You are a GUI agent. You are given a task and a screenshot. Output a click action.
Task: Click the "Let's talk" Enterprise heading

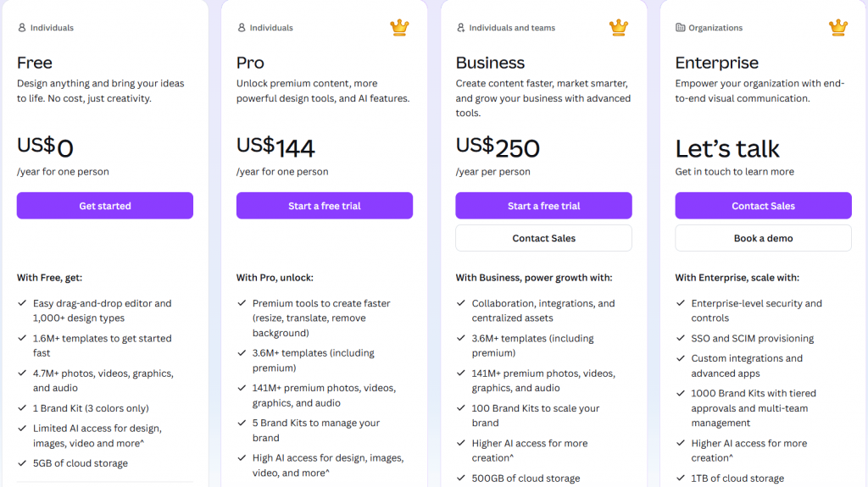pos(727,149)
